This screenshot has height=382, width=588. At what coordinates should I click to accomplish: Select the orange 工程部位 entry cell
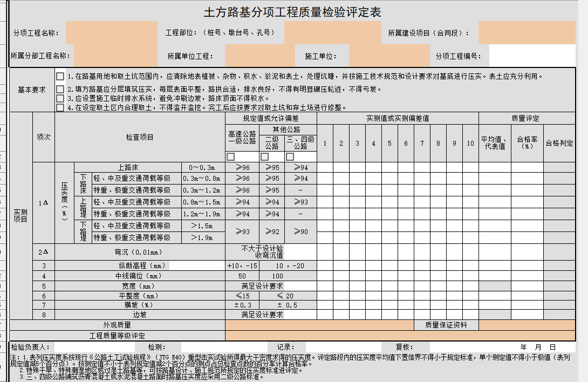[x=332, y=33]
